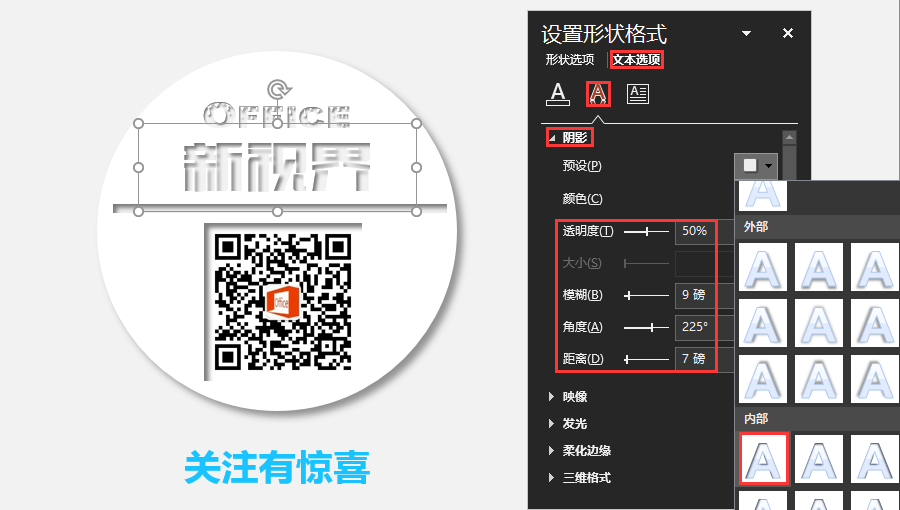Screen dimensions: 900x510
Task: Open the text fill and outline icon
Action: coord(558,94)
